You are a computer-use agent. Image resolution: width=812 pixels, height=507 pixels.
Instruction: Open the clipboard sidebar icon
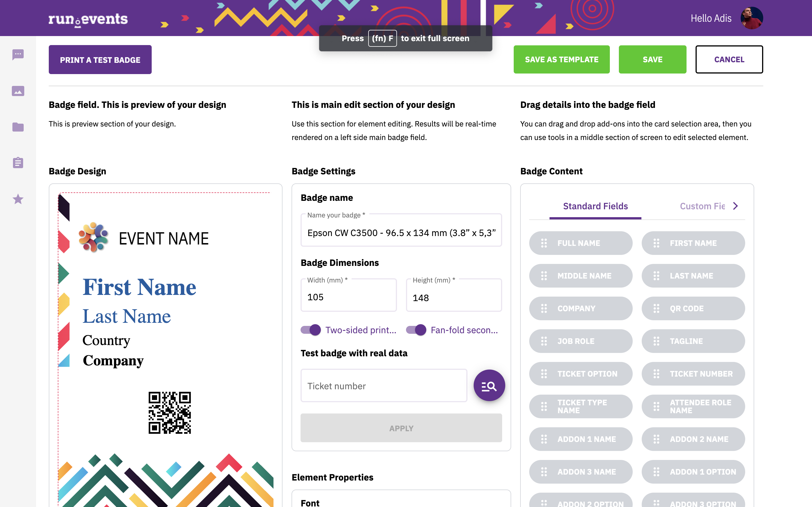pos(18,163)
